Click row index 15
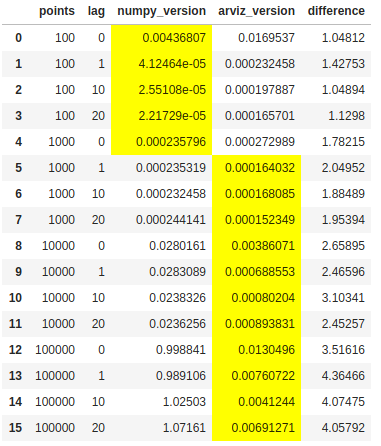 point(15,428)
